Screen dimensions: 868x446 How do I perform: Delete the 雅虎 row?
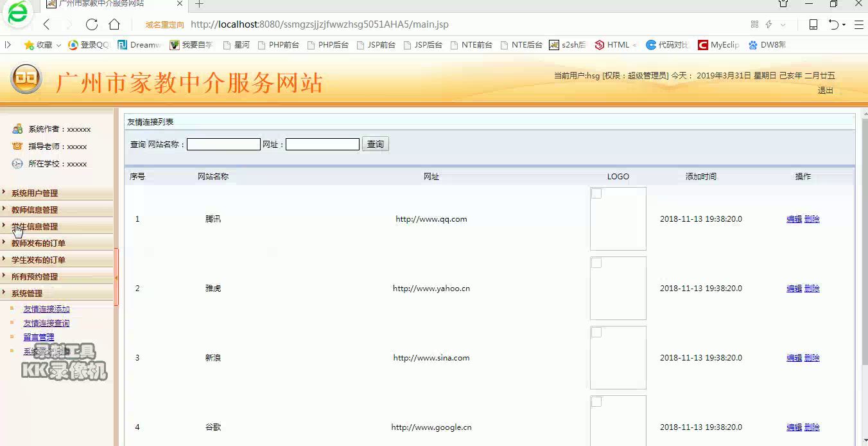pos(812,289)
